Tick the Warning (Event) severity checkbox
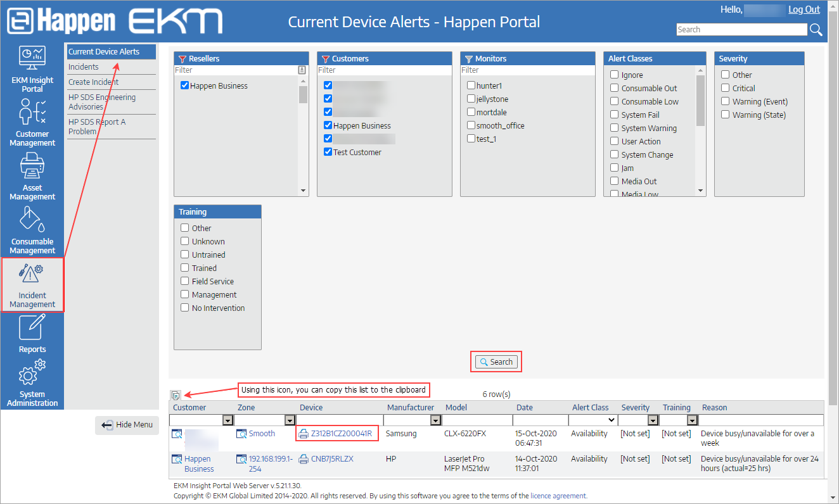This screenshot has height=504, width=839. click(726, 101)
